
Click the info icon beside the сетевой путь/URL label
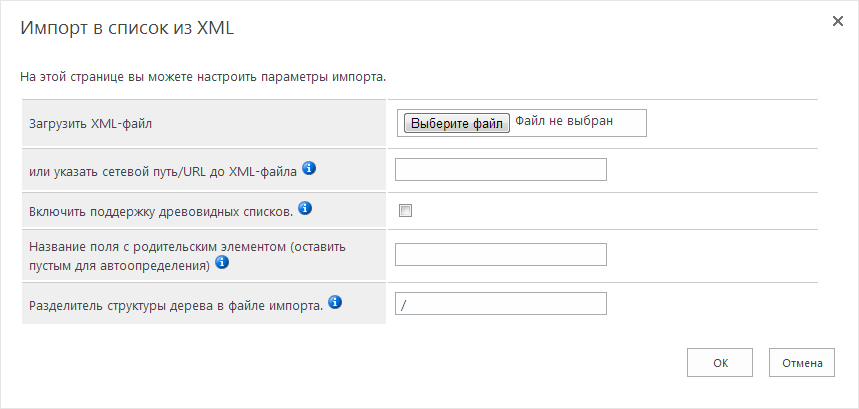[309, 169]
